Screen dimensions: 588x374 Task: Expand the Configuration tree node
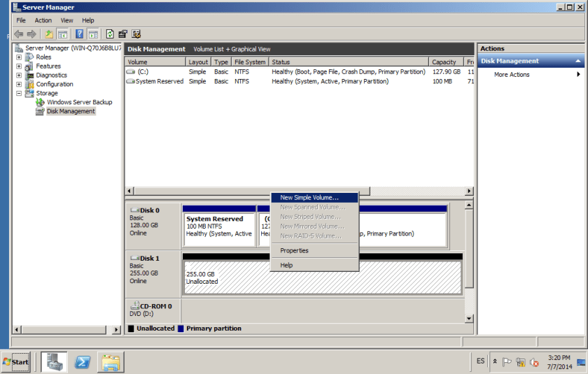click(19, 85)
